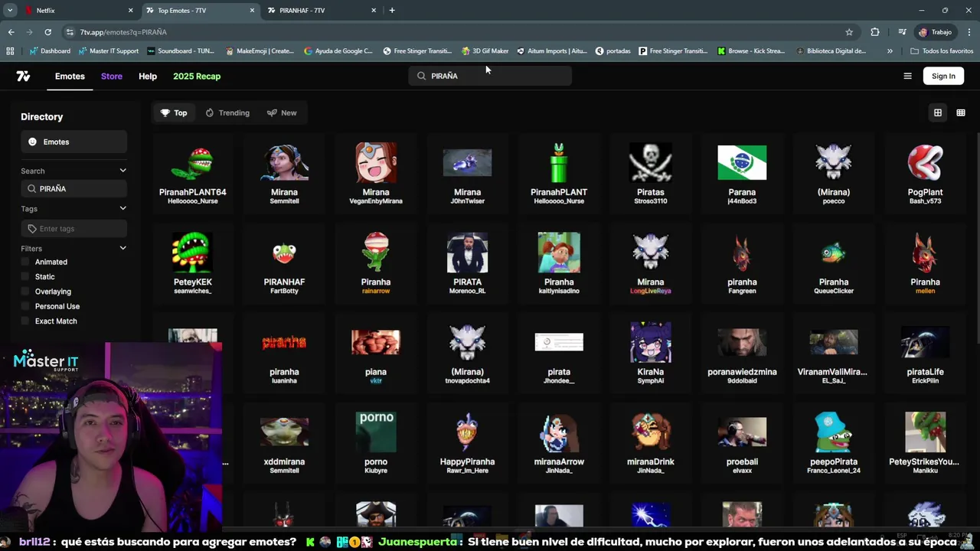Viewport: 980px width, 551px height.
Task: Open the PogPlant emote
Action: (x=925, y=174)
